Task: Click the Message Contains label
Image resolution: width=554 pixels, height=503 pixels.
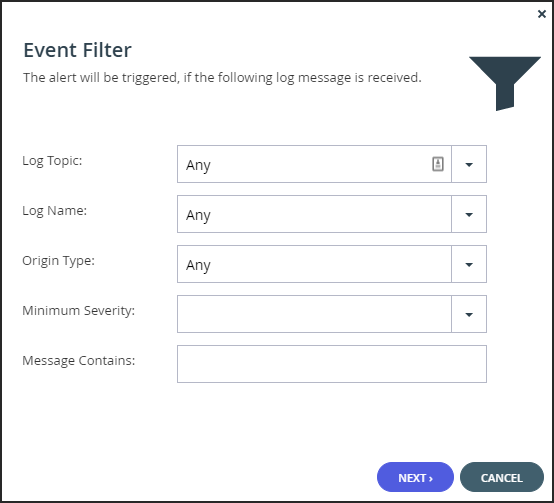Action: (78, 361)
